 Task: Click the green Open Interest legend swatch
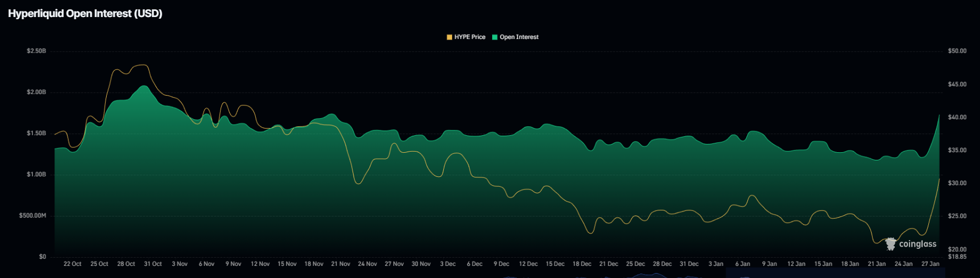(494, 37)
